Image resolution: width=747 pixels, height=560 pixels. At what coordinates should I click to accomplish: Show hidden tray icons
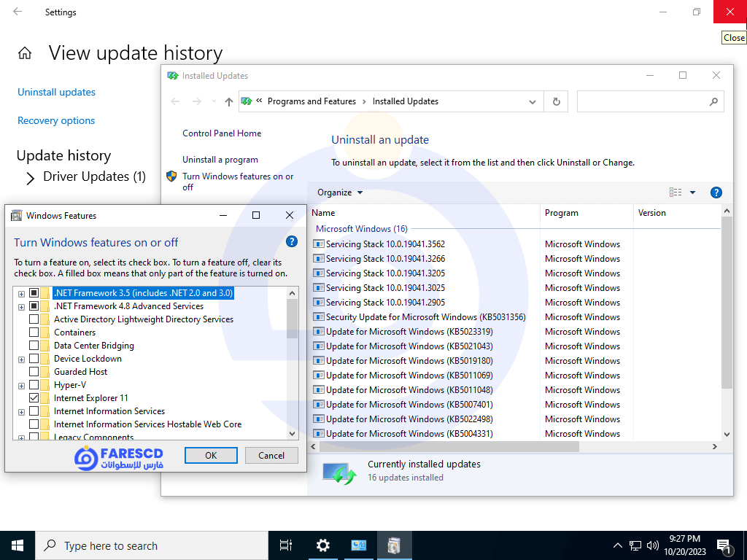(617, 545)
